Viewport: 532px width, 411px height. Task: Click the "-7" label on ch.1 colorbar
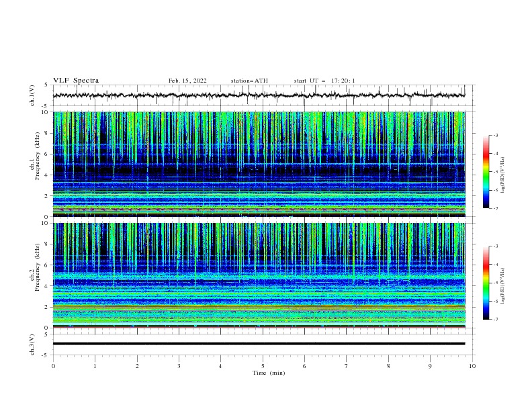click(x=496, y=209)
